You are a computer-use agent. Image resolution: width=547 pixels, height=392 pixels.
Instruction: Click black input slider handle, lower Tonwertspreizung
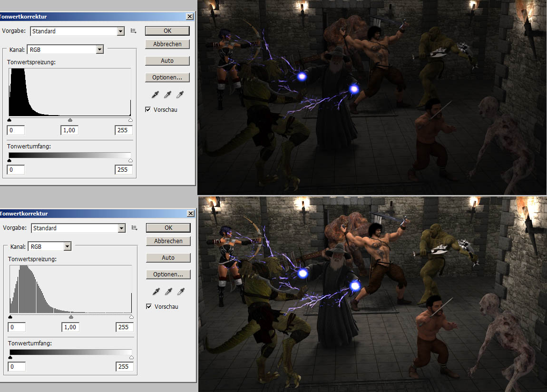click(x=10, y=317)
